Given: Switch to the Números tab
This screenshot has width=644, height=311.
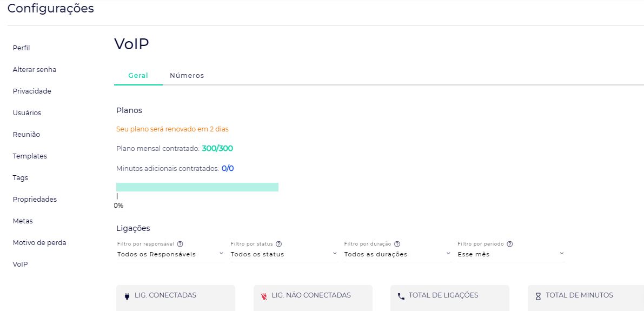Looking at the screenshot, I should pyautogui.click(x=187, y=76).
